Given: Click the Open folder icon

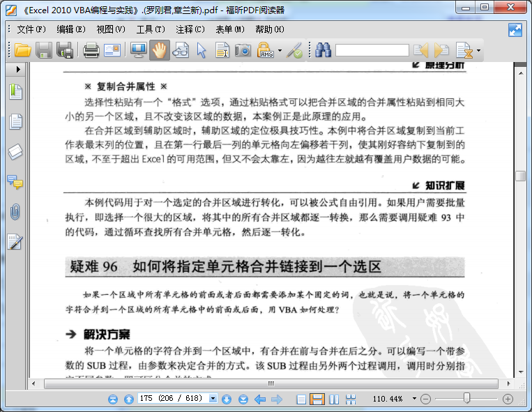Looking at the screenshot, I should pyautogui.click(x=23, y=50).
